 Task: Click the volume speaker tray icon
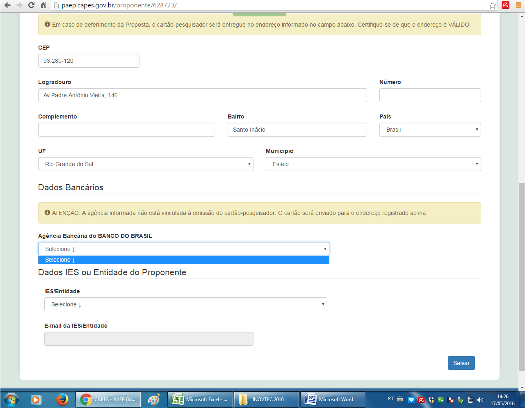click(x=480, y=399)
